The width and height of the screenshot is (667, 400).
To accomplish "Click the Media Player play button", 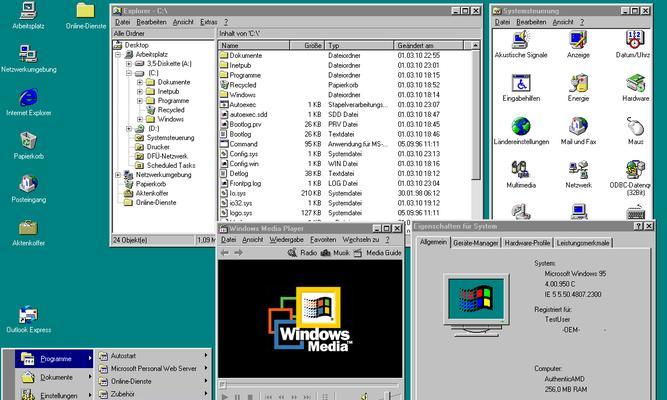I will tap(225, 397).
